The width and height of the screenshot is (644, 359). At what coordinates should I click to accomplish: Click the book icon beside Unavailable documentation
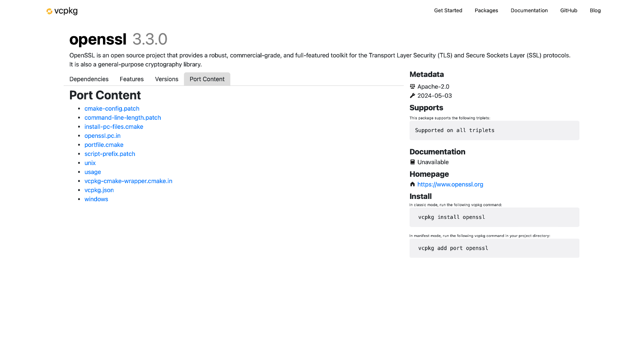(412, 162)
